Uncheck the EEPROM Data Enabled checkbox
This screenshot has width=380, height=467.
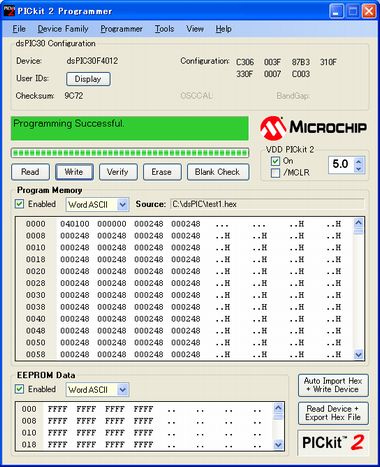click(19, 389)
